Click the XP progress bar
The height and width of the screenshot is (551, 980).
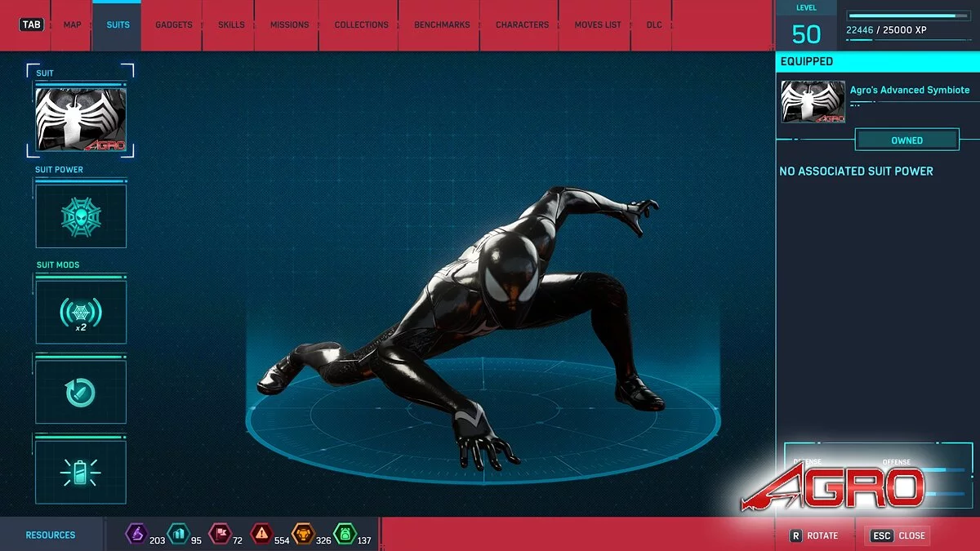click(x=908, y=16)
